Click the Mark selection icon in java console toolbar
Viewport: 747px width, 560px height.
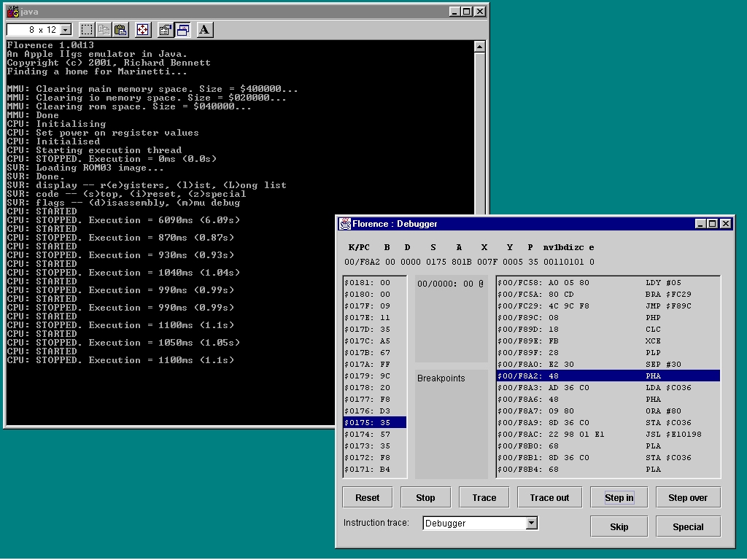(x=87, y=30)
